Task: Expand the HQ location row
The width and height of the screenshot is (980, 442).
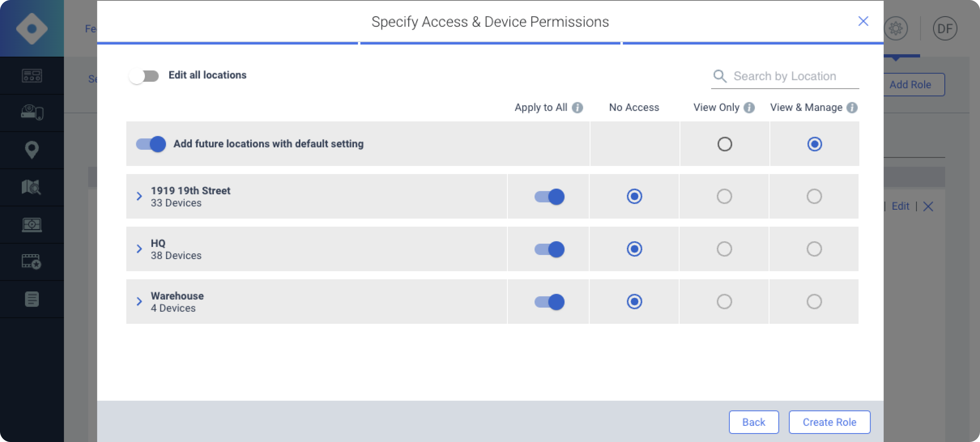Action: (x=139, y=249)
